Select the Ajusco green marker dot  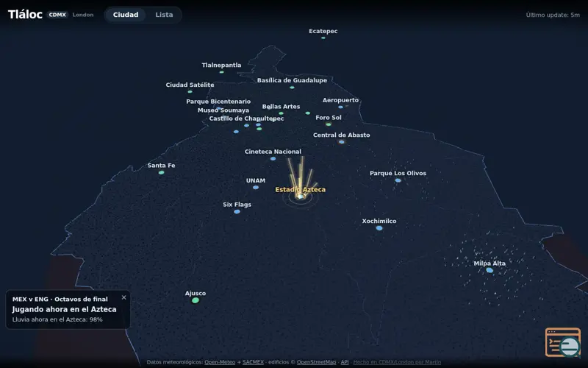[196, 300]
